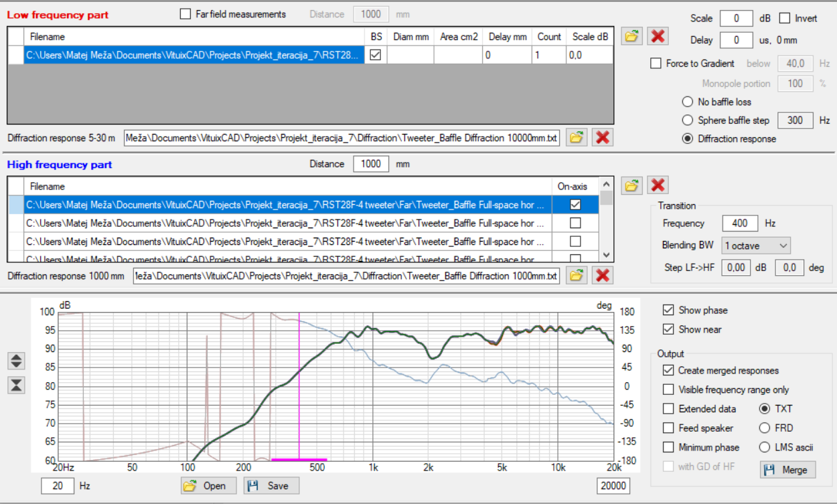Edit high frequency Distance field
This screenshot has width=837, height=504.
pyautogui.click(x=370, y=164)
